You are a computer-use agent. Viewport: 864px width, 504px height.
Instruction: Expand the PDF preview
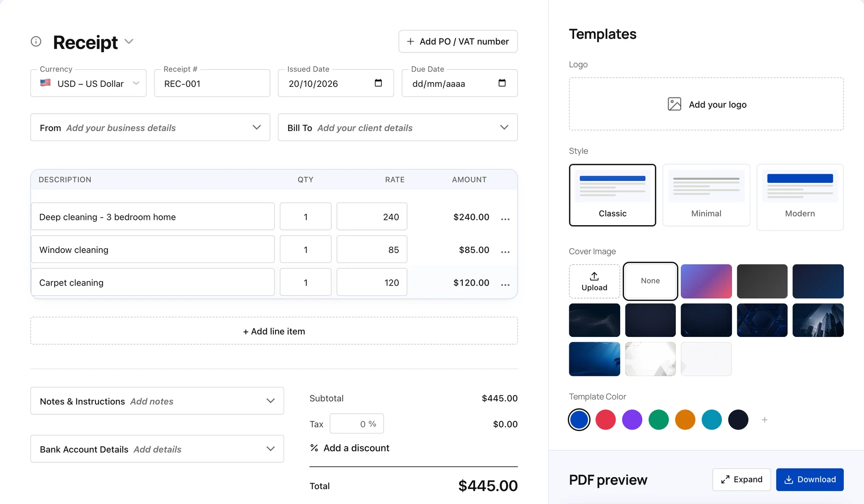pos(742,480)
